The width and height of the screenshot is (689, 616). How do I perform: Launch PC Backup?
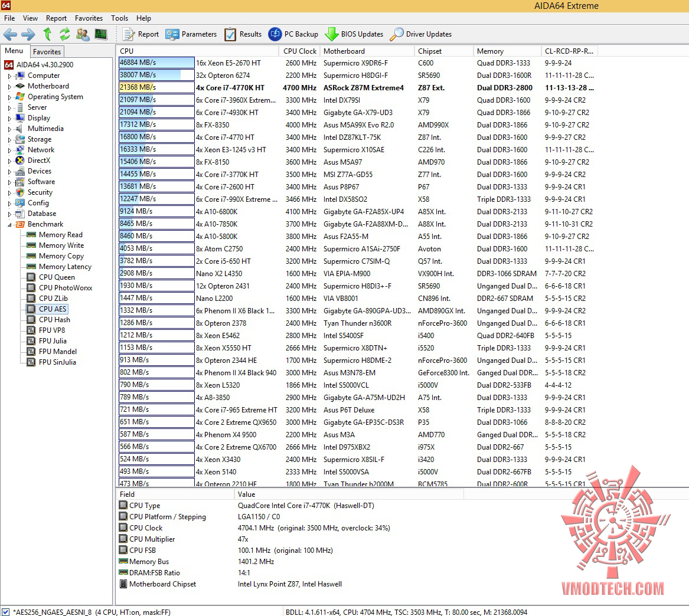click(293, 34)
